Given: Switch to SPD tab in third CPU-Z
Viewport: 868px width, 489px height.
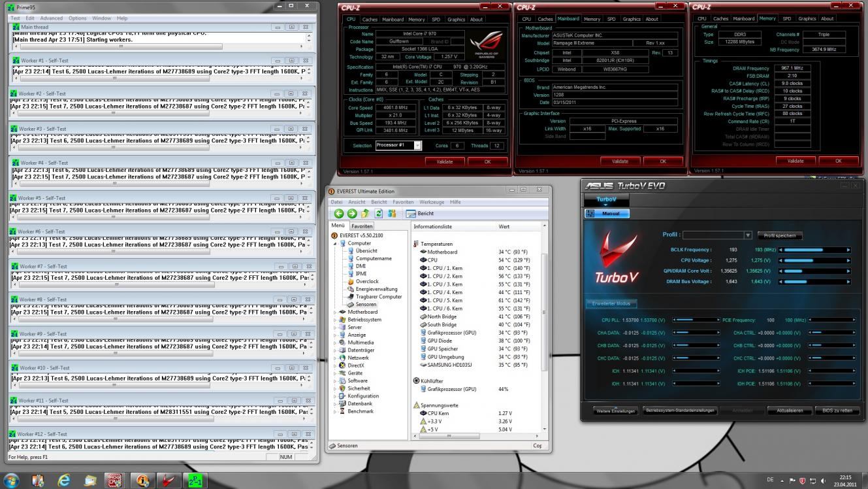Looking at the screenshot, I should pos(786,18).
